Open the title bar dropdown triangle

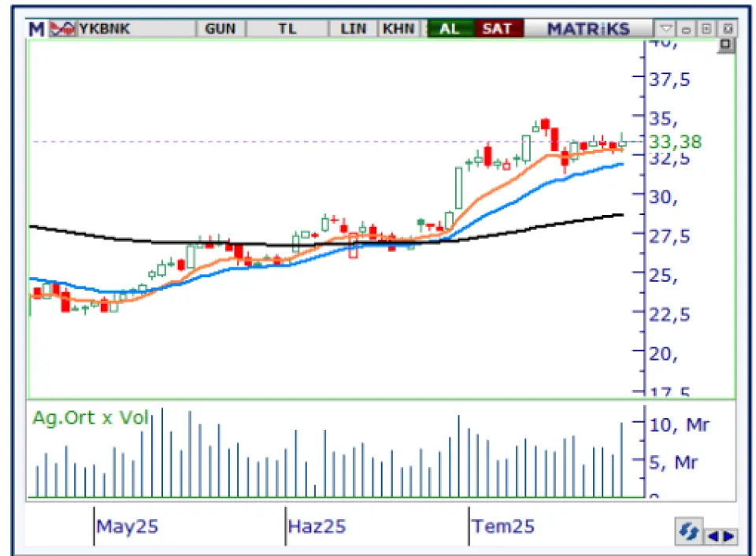666,29
